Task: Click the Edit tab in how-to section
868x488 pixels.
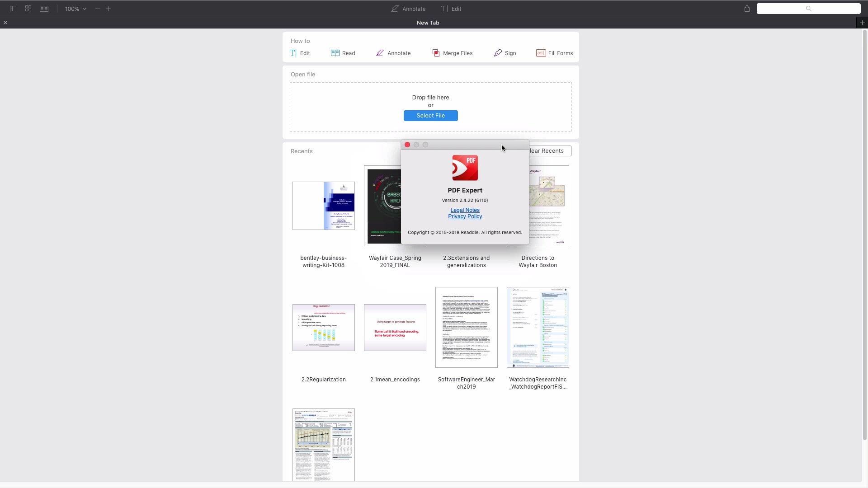Action: (x=300, y=53)
